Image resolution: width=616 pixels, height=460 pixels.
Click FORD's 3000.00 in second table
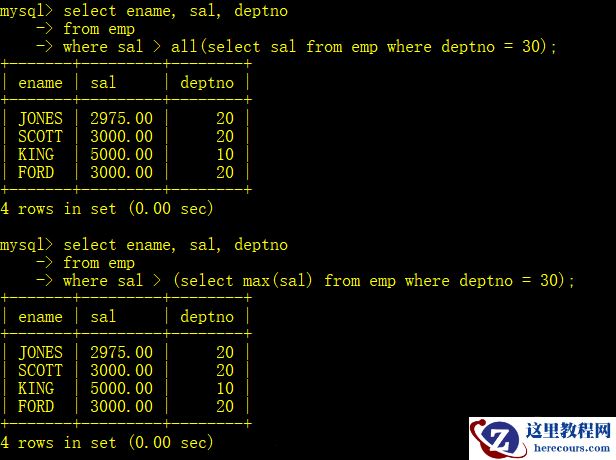[121, 407]
